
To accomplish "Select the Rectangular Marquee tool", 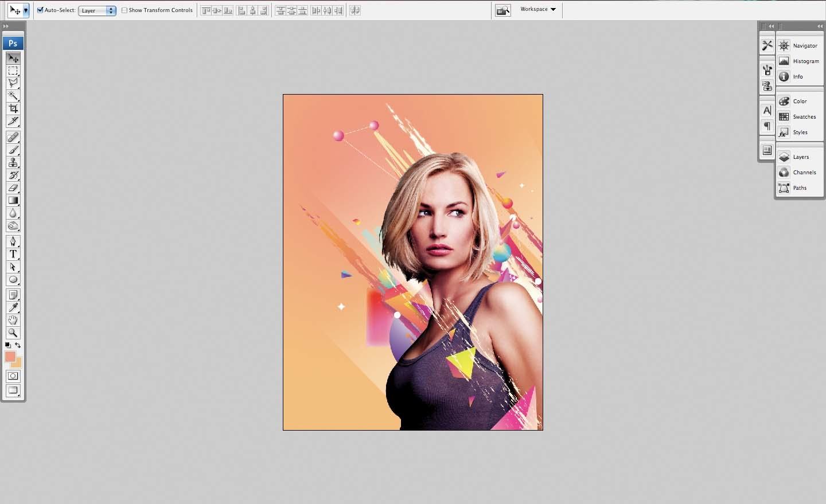I will (x=13, y=71).
